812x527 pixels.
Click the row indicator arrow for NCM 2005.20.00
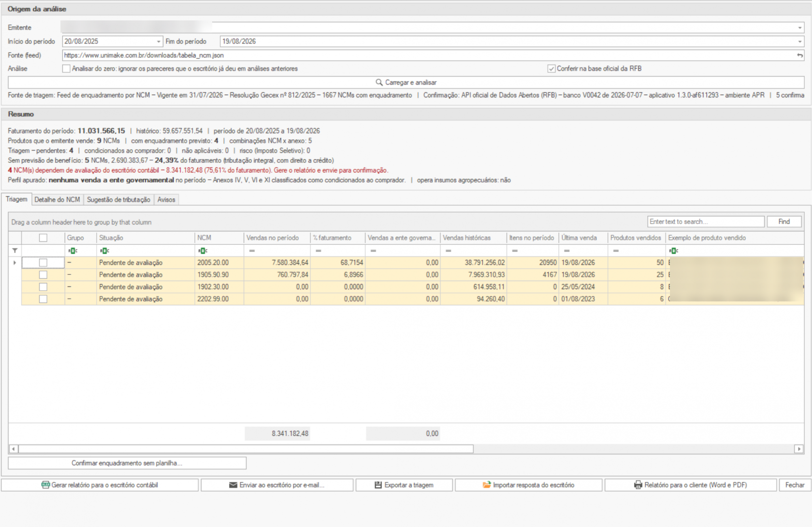[15, 263]
